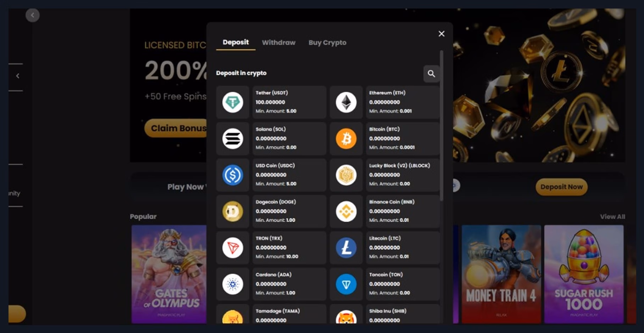Image resolution: width=644 pixels, height=333 pixels.
Task: Click the View All link
Action: click(612, 217)
